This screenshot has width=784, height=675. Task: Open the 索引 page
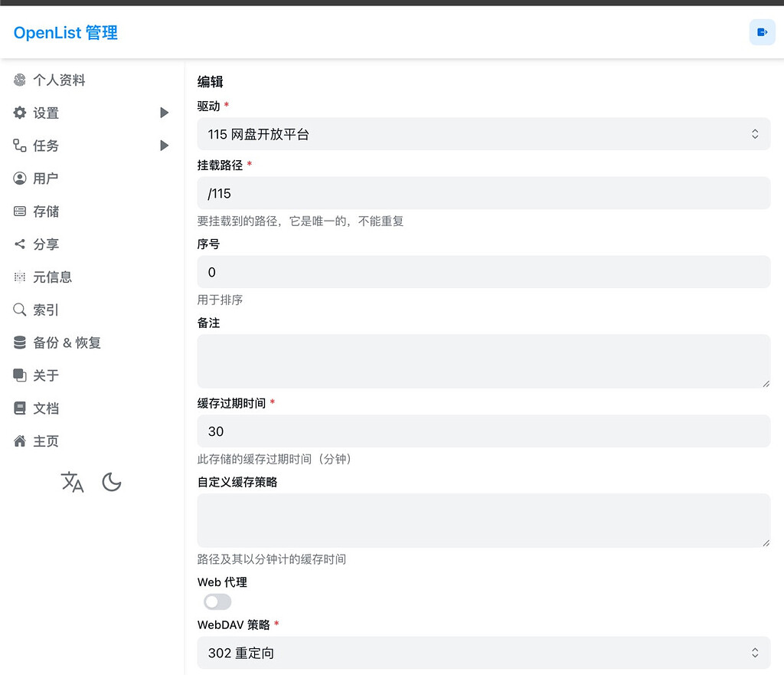click(x=46, y=310)
